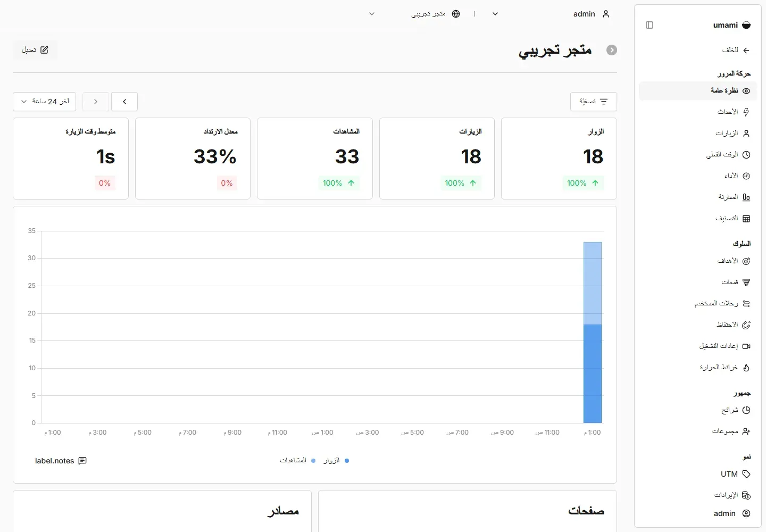Click the 1:00 م bar in chart
Viewport: 766px width, 532px height.
tap(593, 332)
